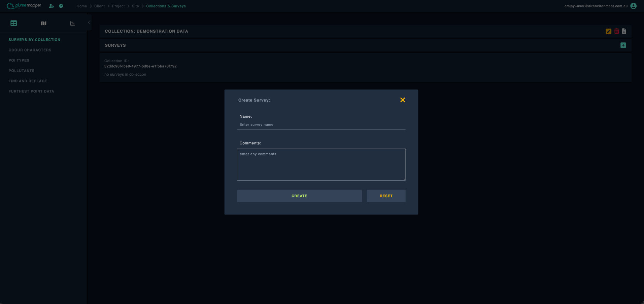
Task: Switch to the table view icon
Action: tap(14, 23)
